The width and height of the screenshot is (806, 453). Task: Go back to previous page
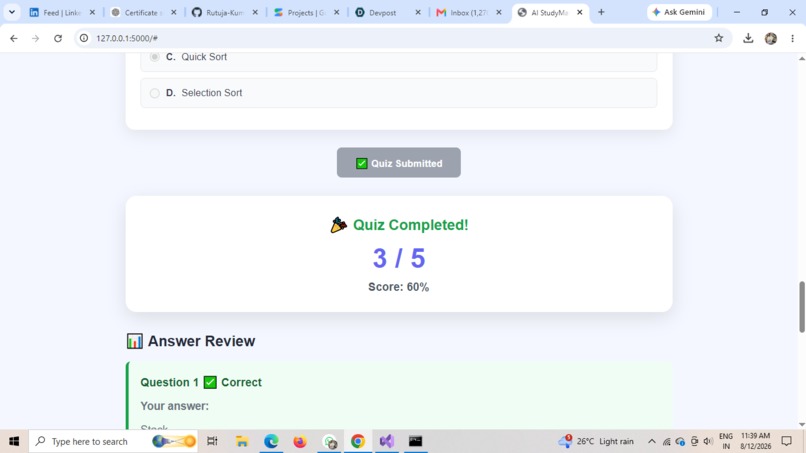point(14,38)
